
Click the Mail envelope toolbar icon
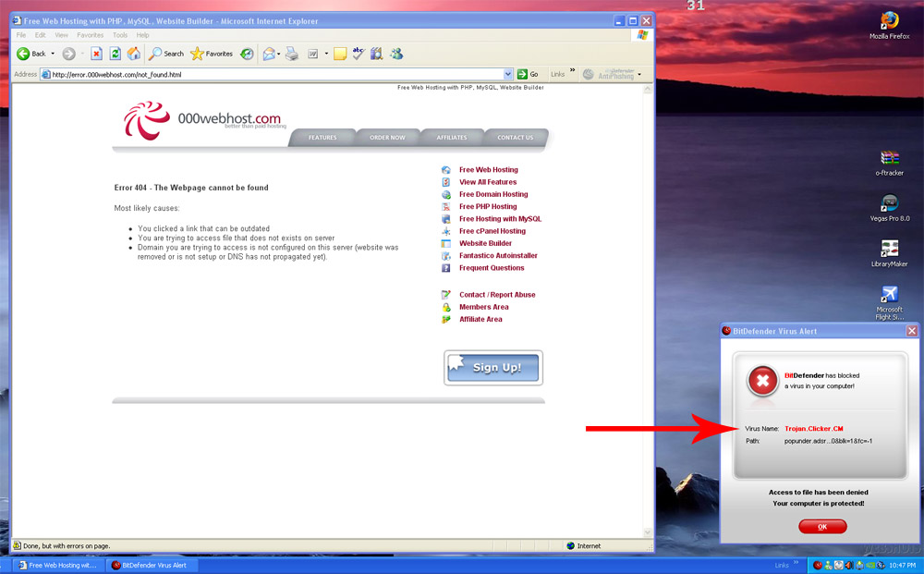coord(269,54)
